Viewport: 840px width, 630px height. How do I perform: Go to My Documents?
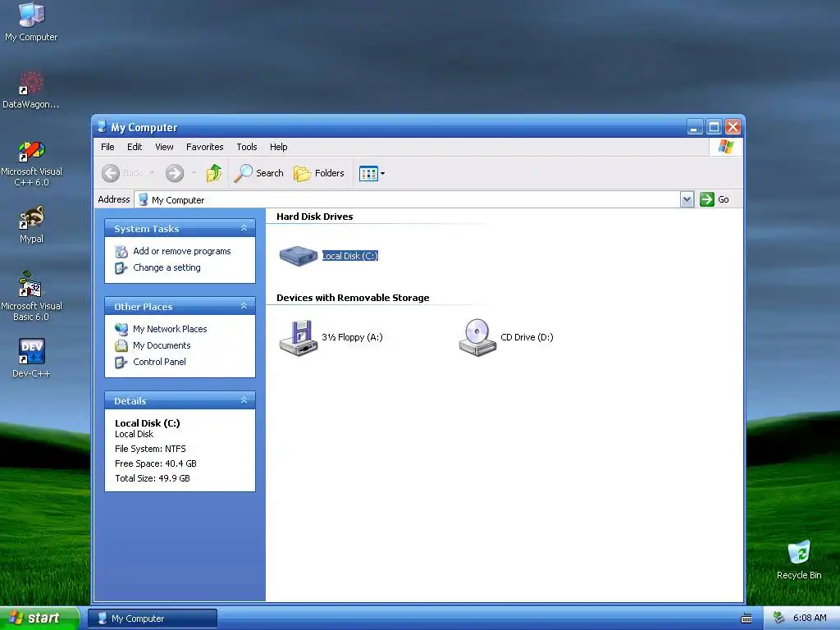click(162, 345)
